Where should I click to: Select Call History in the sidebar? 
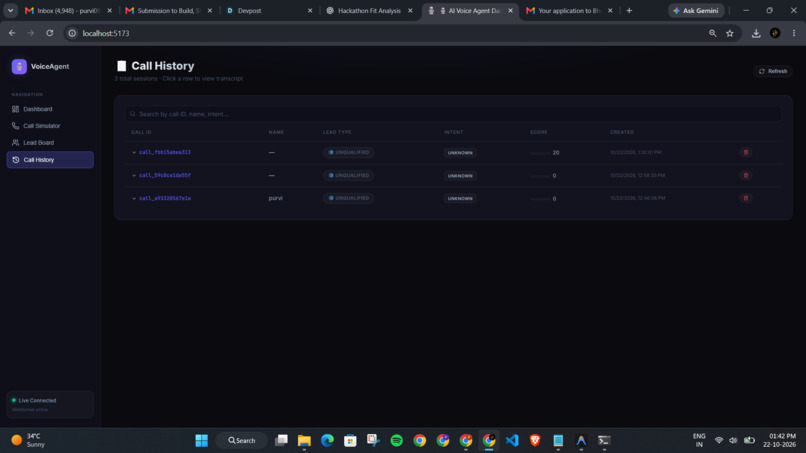tap(50, 160)
